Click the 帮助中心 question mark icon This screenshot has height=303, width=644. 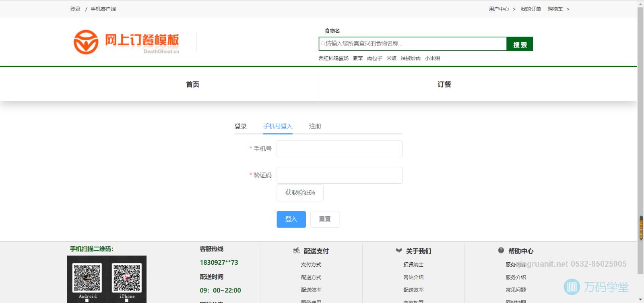pos(501,251)
